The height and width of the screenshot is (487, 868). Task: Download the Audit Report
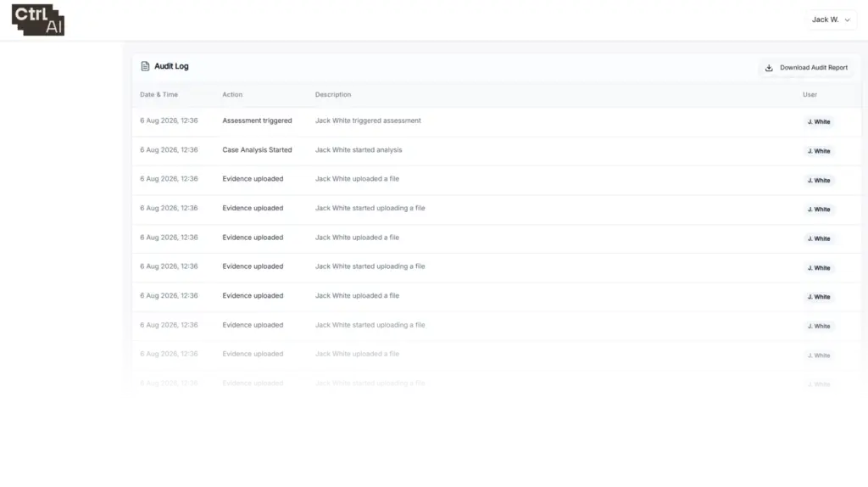[807, 68]
